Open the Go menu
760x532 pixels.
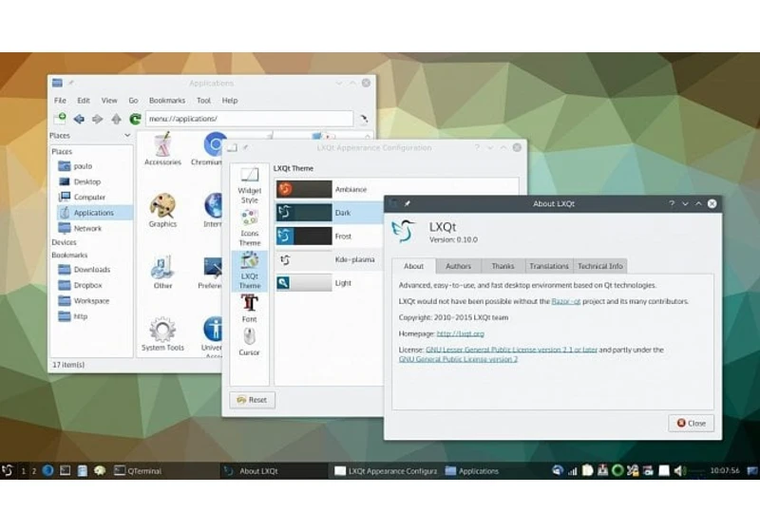coord(133,101)
